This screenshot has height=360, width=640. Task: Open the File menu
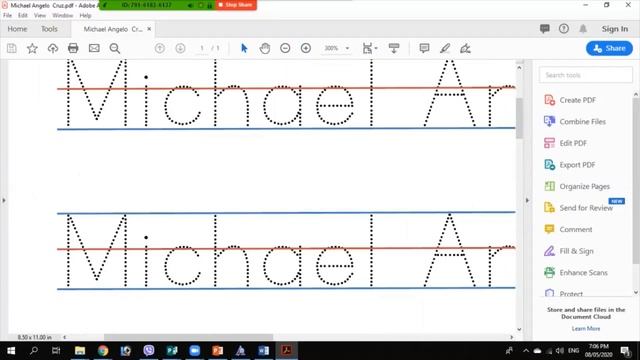click(7, 16)
